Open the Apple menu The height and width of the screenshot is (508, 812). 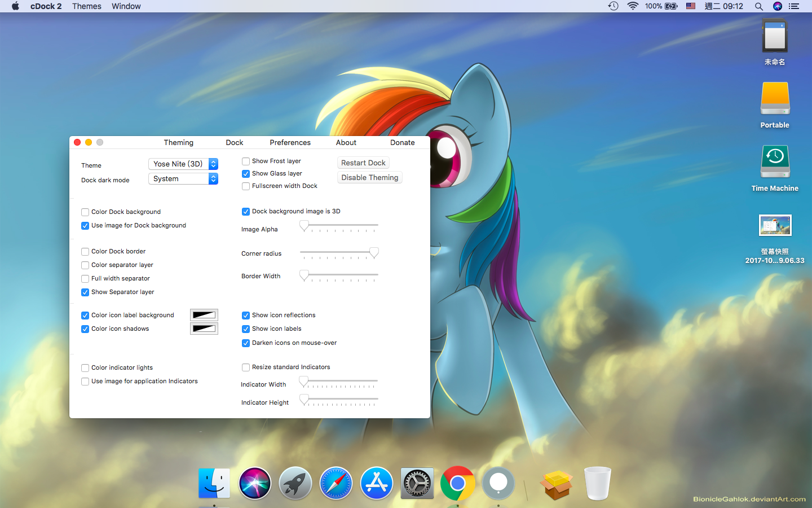(15, 6)
